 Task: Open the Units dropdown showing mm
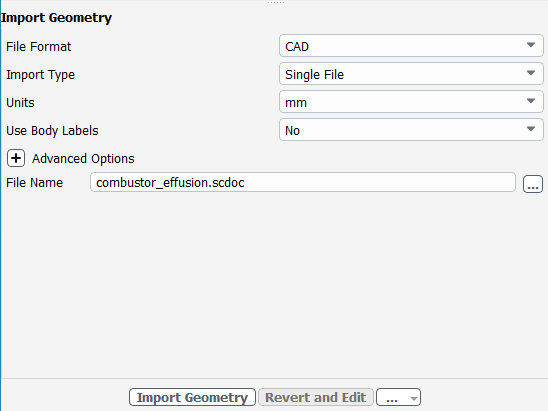coord(411,102)
